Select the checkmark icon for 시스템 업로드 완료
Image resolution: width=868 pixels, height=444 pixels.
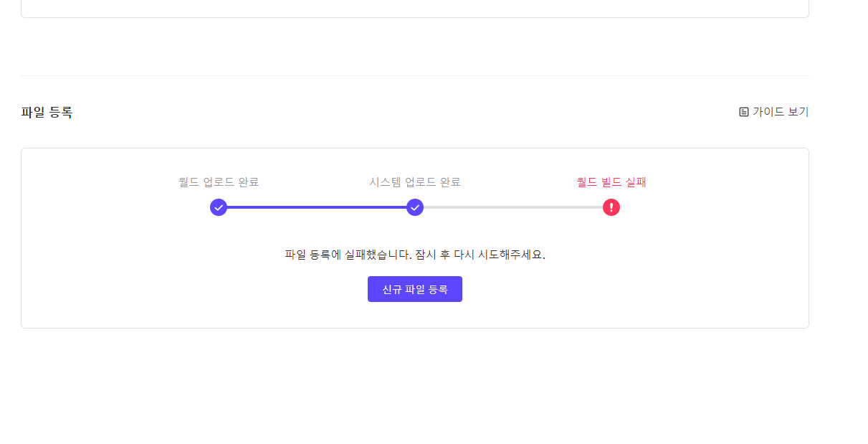pyautogui.click(x=414, y=207)
